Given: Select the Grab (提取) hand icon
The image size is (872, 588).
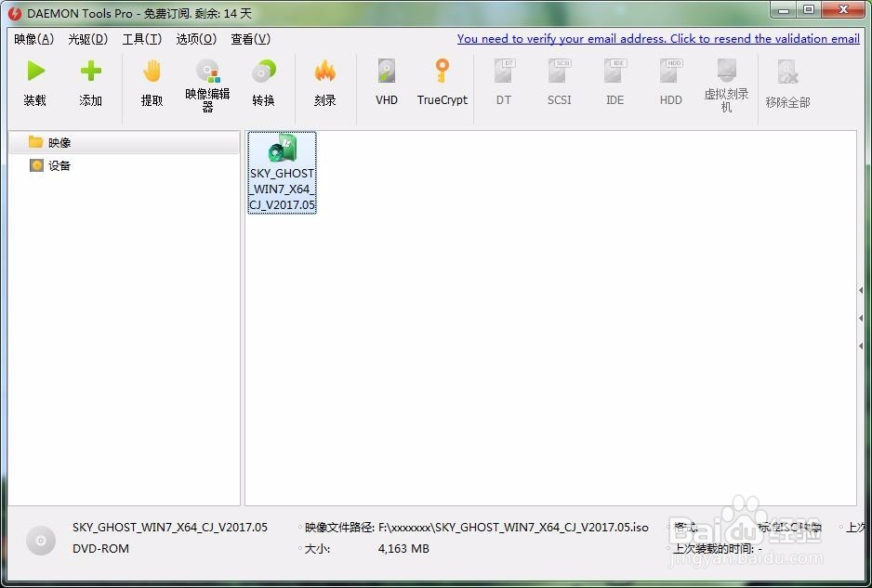Looking at the screenshot, I should pos(152,72).
